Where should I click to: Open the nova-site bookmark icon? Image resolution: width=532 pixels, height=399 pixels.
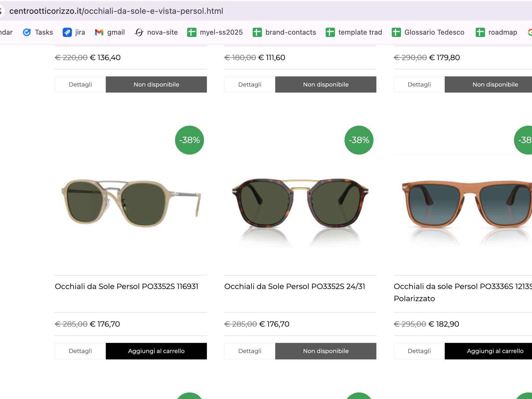pos(139,32)
